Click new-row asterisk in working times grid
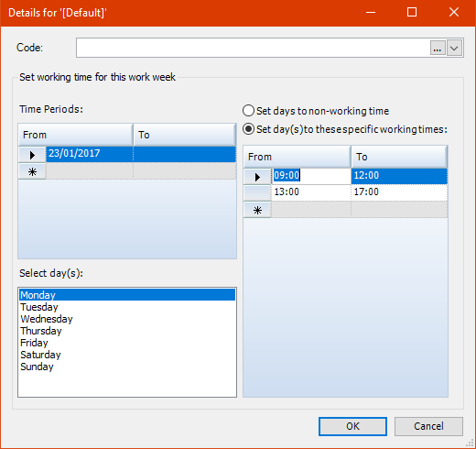The image size is (476, 449). 257,210
